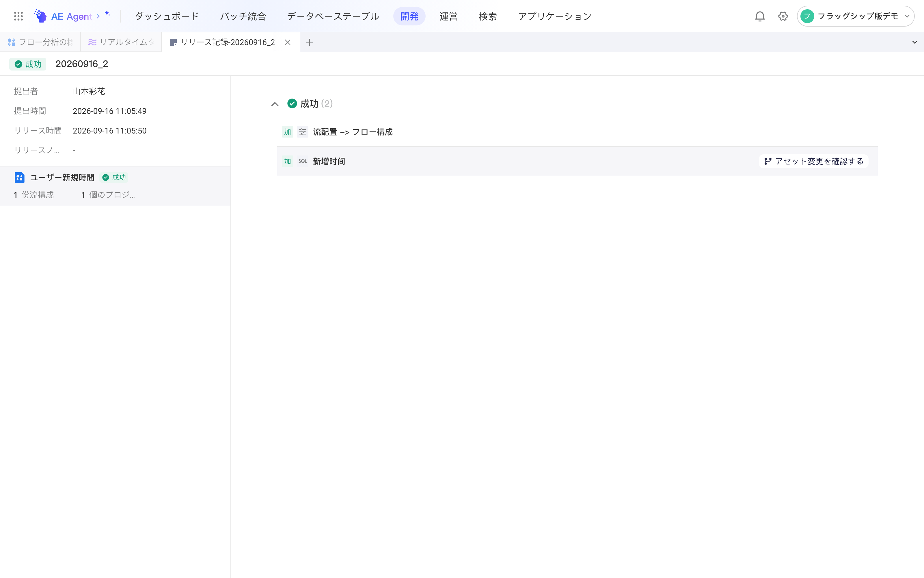Click the flow config sliders icon
Image resolution: width=924 pixels, height=578 pixels.
pos(302,132)
